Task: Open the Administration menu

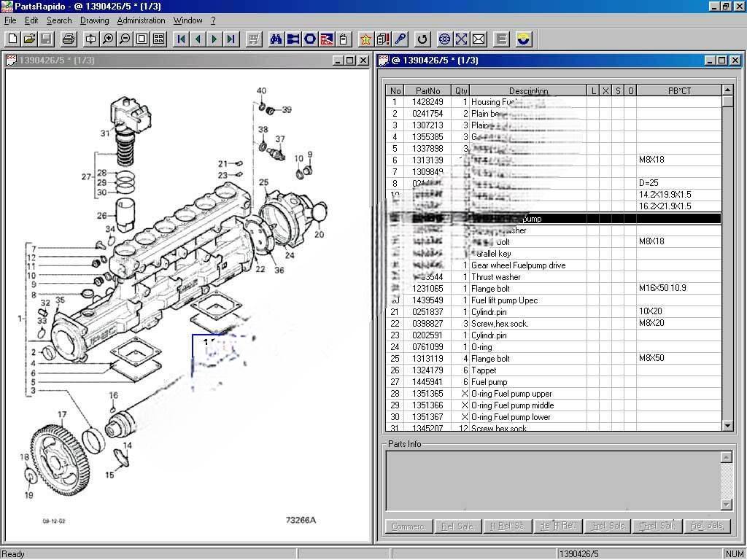Action: pos(141,20)
